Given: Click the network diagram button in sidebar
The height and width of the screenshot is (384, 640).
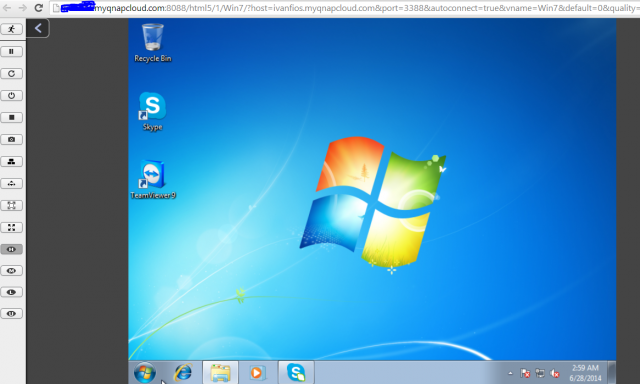Looking at the screenshot, I should 11,162.
